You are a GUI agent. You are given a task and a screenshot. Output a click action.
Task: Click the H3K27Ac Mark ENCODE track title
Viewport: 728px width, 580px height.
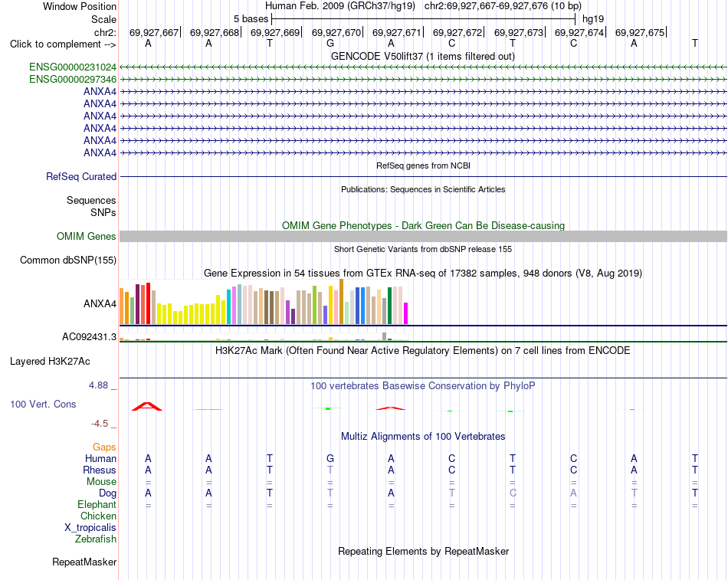click(422, 351)
